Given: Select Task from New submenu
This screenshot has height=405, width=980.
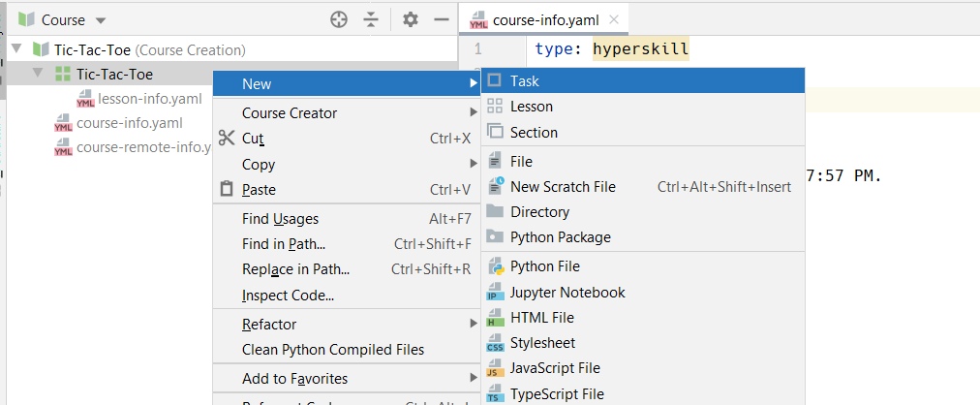Looking at the screenshot, I should (524, 82).
